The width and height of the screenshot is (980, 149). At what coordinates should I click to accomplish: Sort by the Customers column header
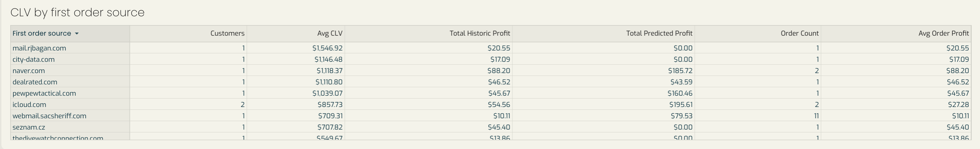[x=227, y=34]
